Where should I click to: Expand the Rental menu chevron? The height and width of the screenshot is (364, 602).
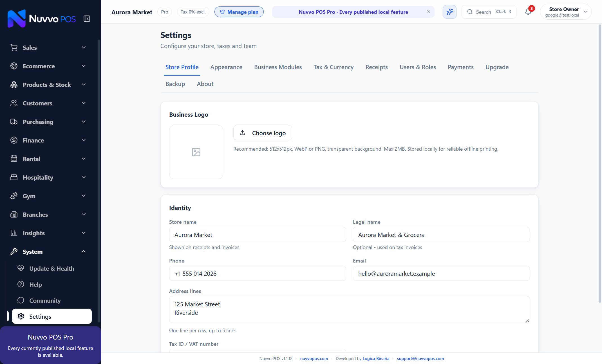tap(84, 159)
